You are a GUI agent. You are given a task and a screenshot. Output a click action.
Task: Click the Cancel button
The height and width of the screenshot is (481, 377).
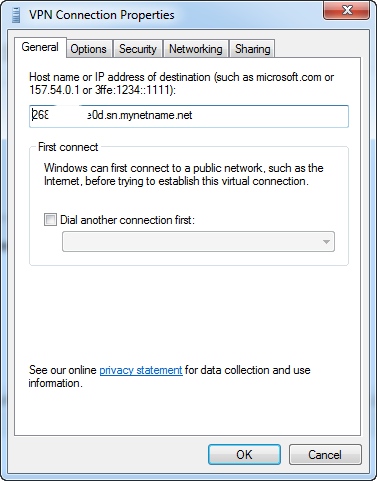(325, 455)
